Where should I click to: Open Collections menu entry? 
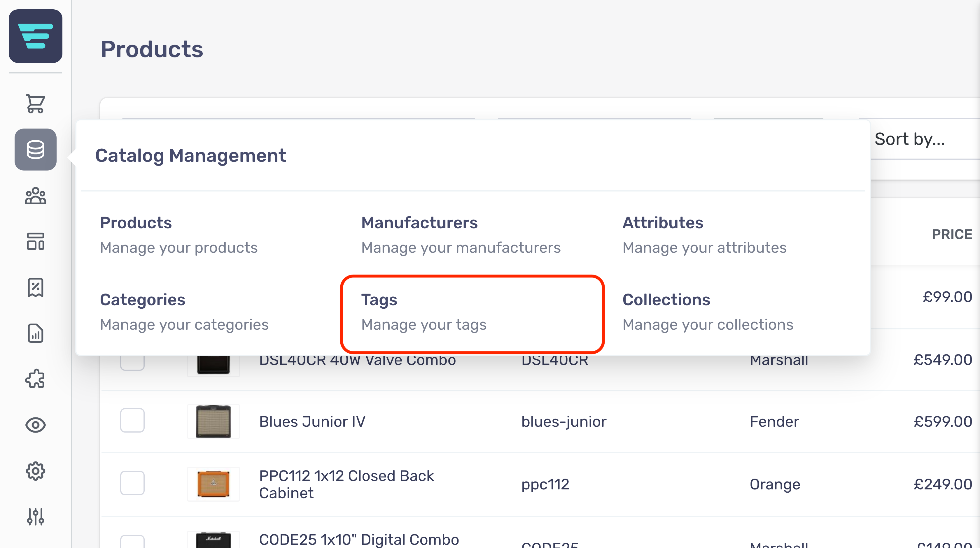708,312
